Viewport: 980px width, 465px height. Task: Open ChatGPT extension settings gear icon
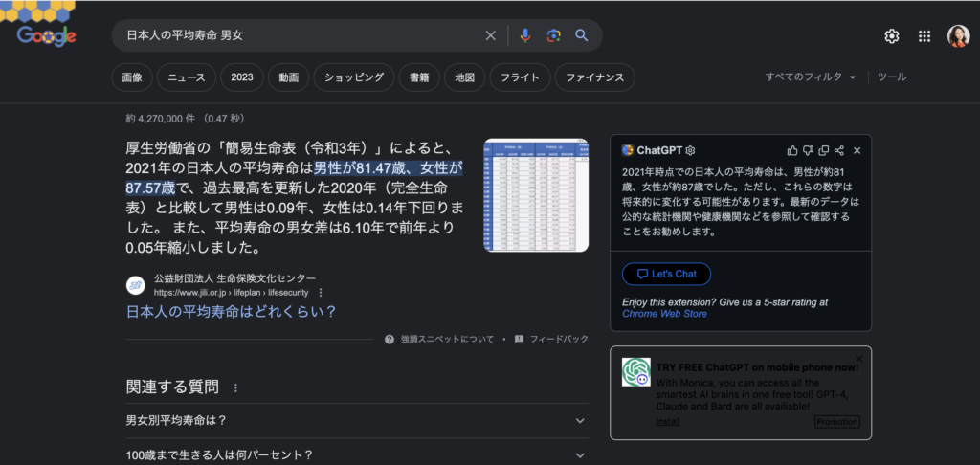(691, 150)
